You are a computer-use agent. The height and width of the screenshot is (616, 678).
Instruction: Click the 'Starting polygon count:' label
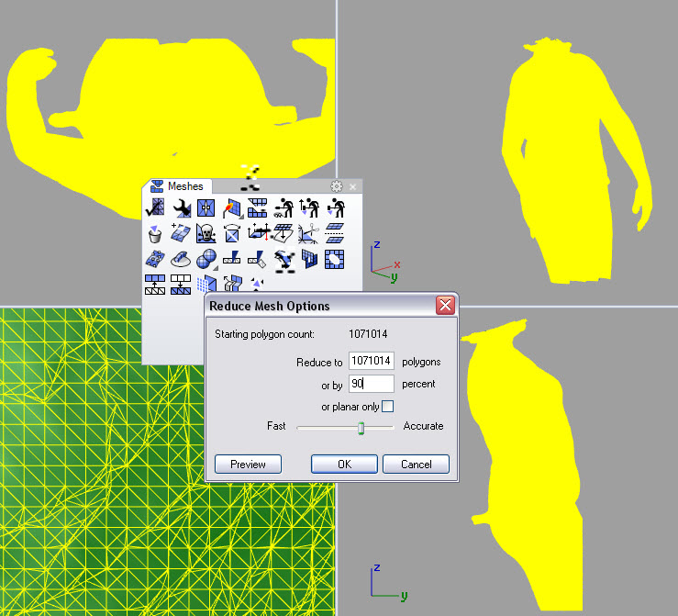pyautogui.click(x=264, y=334)
